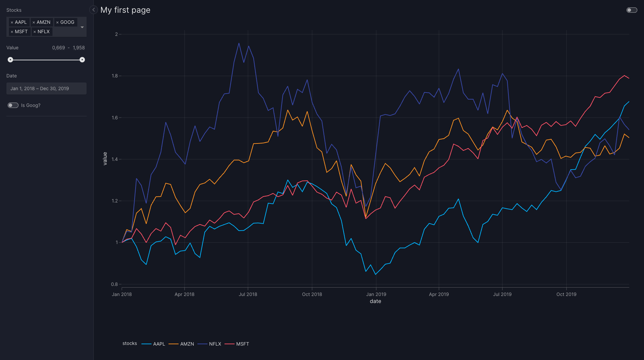
Task: Toggle NFLX trace in chart legend
Action: click(210, 344)
